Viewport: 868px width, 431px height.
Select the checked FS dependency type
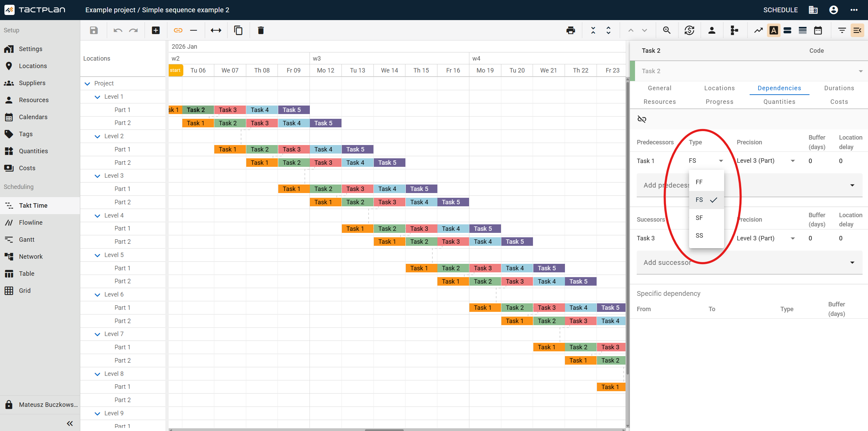pos(706,200)
